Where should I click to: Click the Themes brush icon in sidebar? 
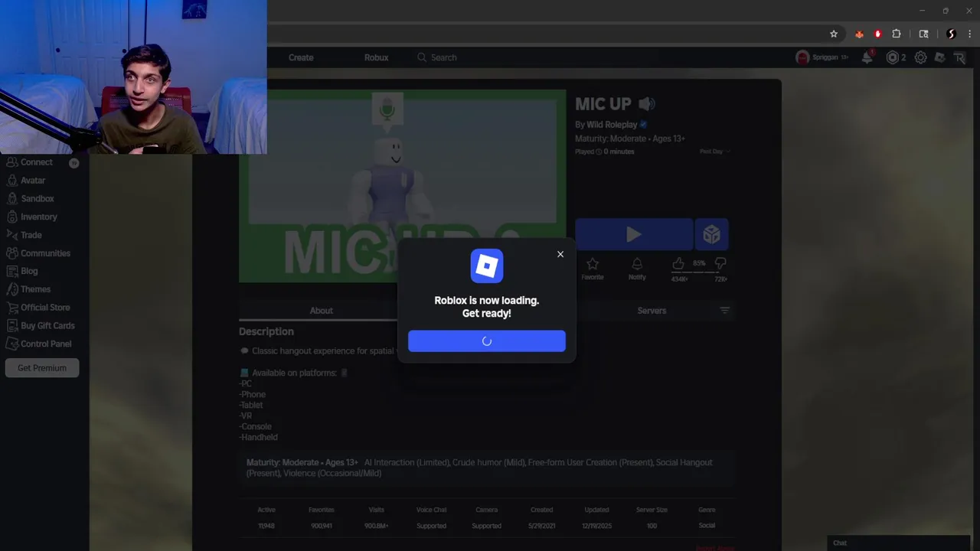coord(11,289)
